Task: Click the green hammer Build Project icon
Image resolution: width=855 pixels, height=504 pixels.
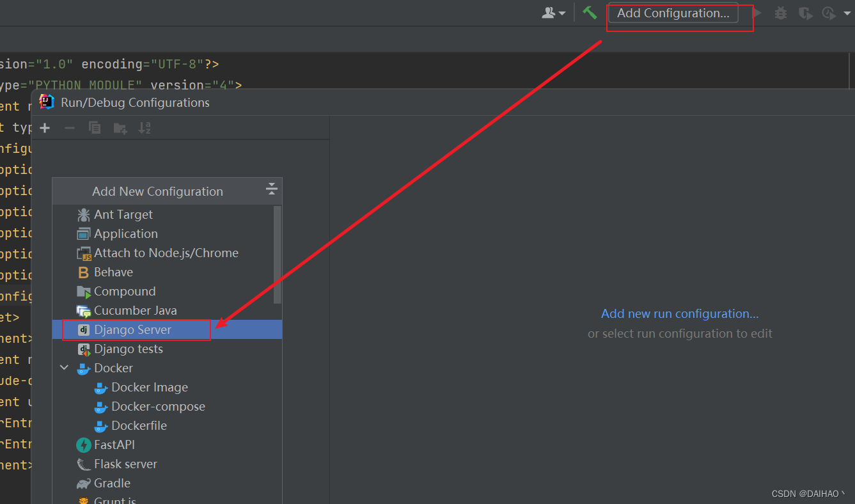Action: pyautogui.click(x=590, y=13)
